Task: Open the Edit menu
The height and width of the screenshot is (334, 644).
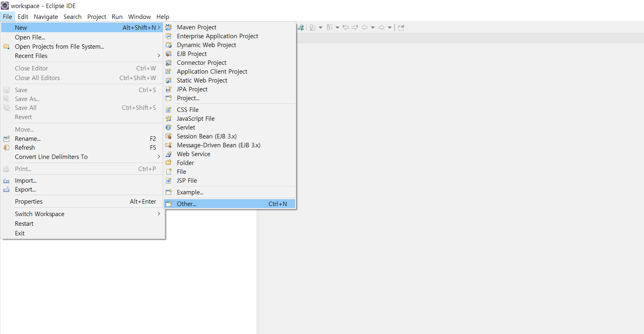Action: tap(23, 16)
